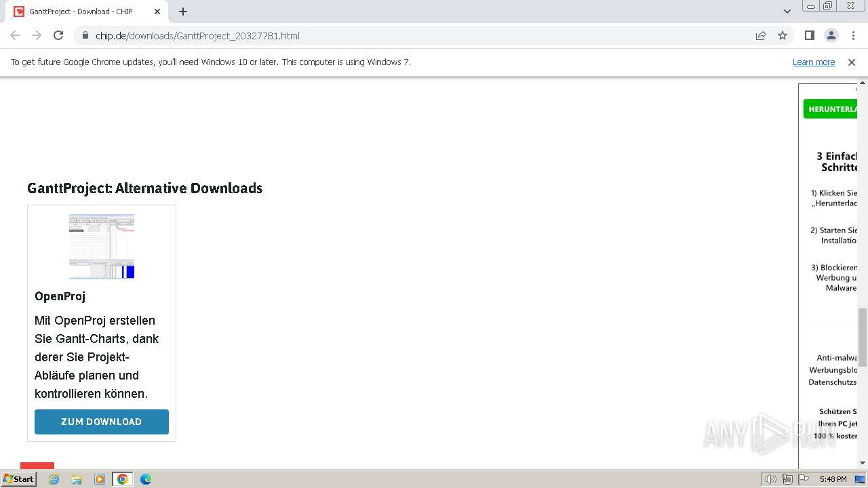Open the volume speaker tray icon
This screenshot has height=488, width=868.
point(771,479)
